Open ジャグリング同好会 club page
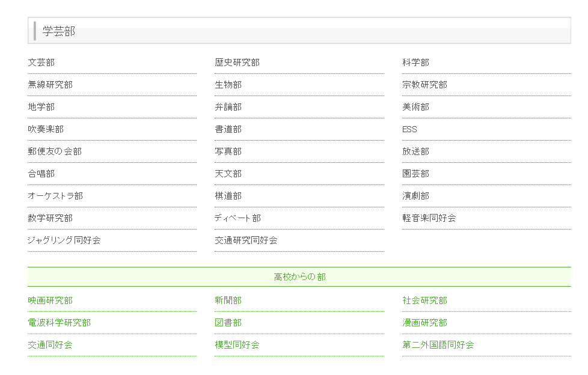The image size is (588, 375). click(x=64, y=240)
